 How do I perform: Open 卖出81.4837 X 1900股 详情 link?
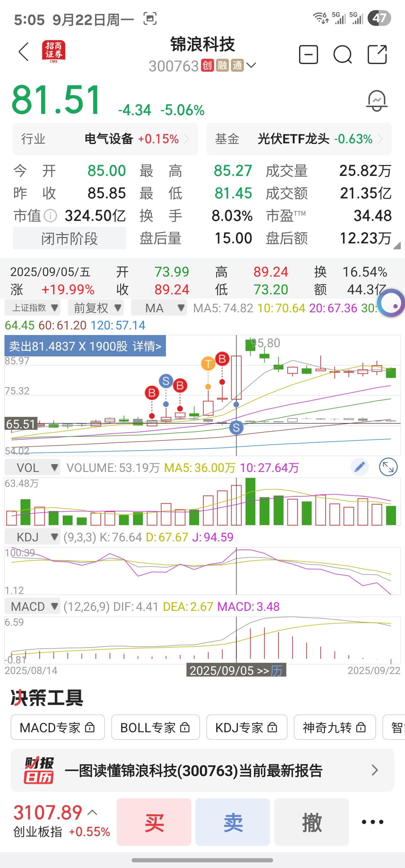[85, 346]
